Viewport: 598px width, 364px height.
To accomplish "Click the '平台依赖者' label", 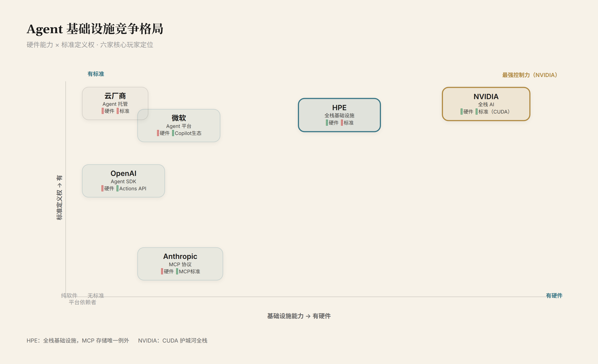I will point(83,302).
